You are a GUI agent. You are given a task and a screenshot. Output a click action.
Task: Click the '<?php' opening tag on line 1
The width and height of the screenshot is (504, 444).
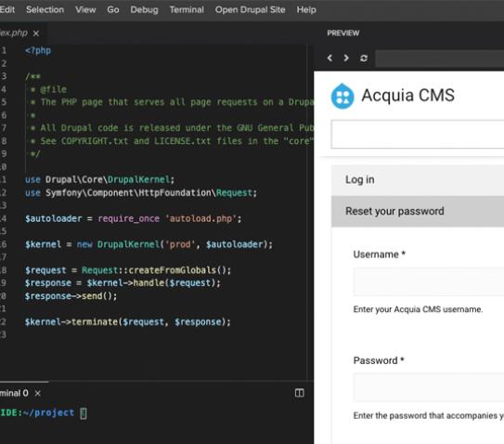tap(38, 50)
